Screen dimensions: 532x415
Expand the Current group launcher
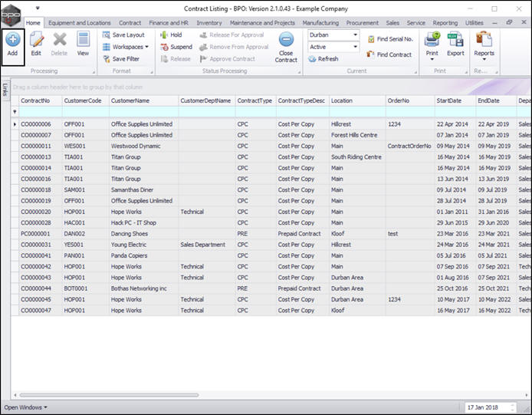point(415,72)
